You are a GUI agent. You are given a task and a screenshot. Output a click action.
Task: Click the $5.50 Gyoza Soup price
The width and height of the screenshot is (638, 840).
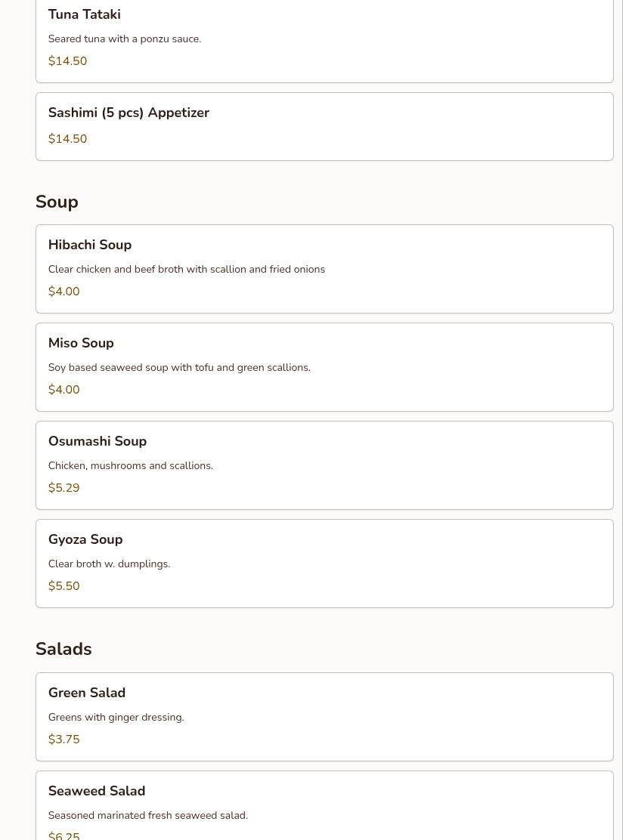[63, 586]
